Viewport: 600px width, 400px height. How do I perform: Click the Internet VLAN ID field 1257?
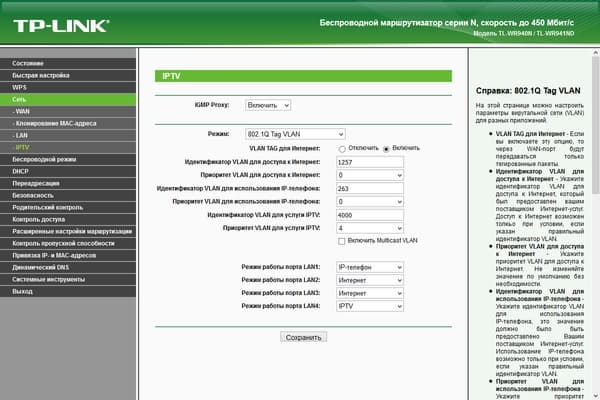point(370,162)
